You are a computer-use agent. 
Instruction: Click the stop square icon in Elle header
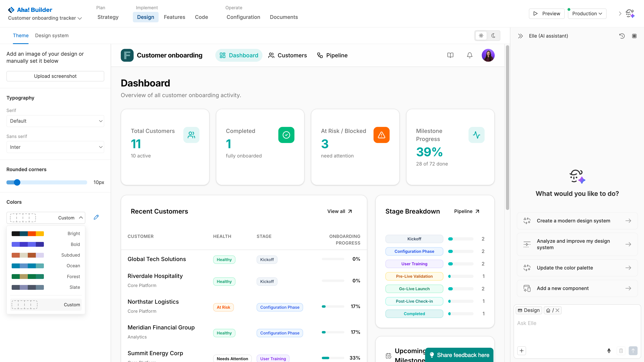634,36
